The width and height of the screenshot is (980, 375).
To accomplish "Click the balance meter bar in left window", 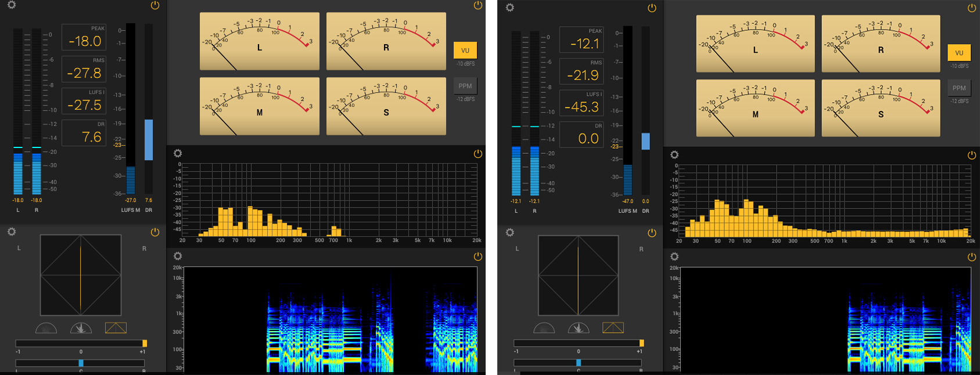I will coord(80,363).
